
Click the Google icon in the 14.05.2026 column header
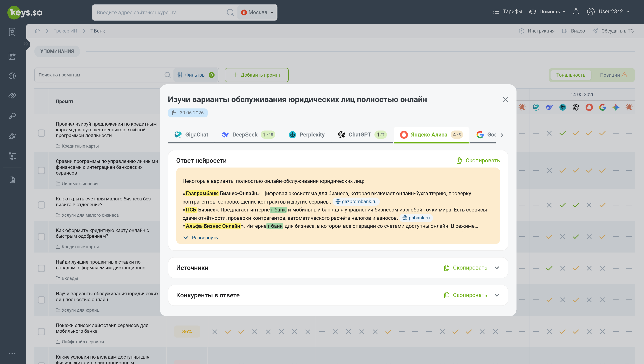pyautogui.click(x=603, y=107)
